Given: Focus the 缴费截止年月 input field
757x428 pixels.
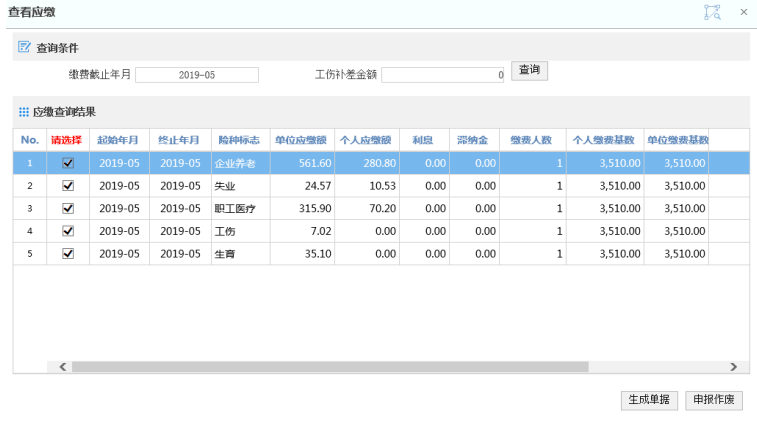Looking at the screenshot, I should 196,75.
